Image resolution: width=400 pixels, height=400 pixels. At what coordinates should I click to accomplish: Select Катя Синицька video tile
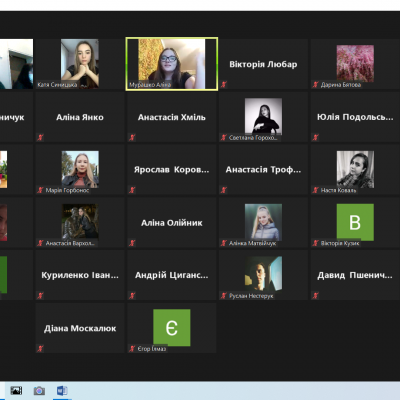coord(80,64)
